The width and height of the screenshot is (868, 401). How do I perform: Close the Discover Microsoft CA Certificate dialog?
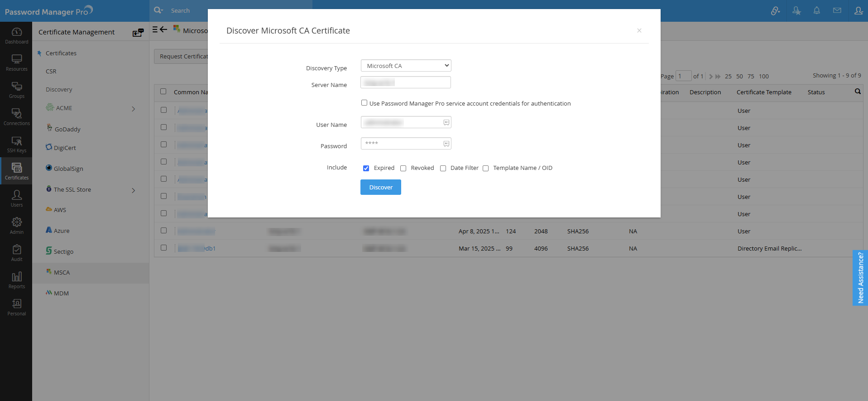click(x=639, y=30)
